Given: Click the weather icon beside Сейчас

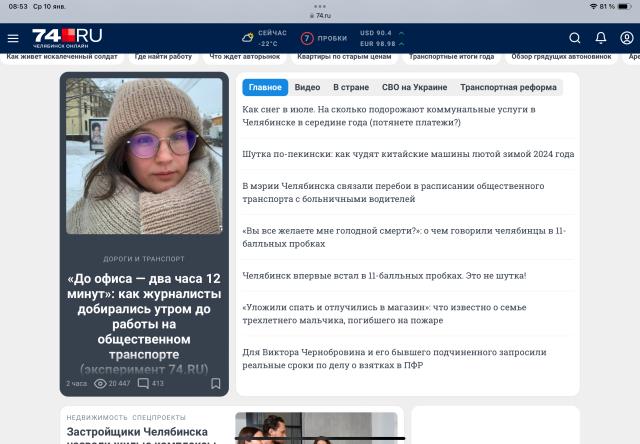Looking at the screenshot, I should (x=247, y=38).
